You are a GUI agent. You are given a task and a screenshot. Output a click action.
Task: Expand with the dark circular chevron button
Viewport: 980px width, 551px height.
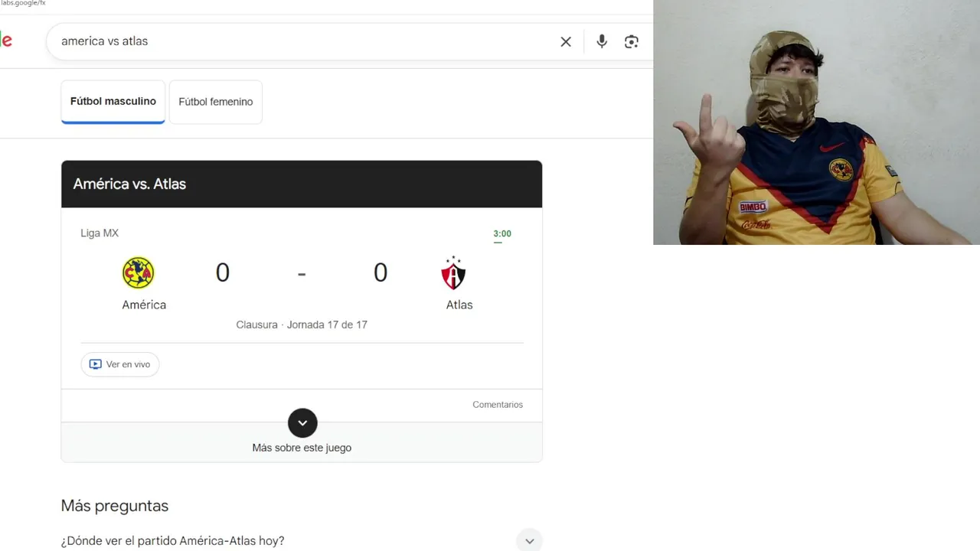[302, 422]
